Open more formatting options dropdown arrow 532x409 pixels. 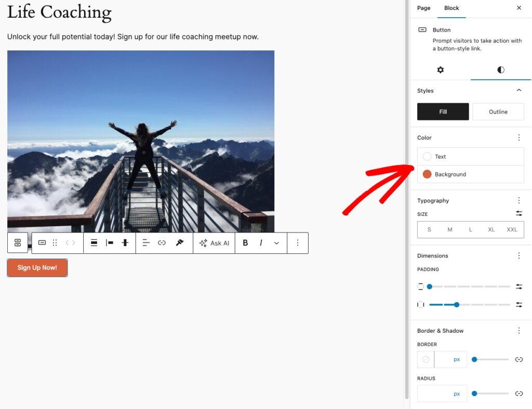pyautogui.click(x=276, y=243)
